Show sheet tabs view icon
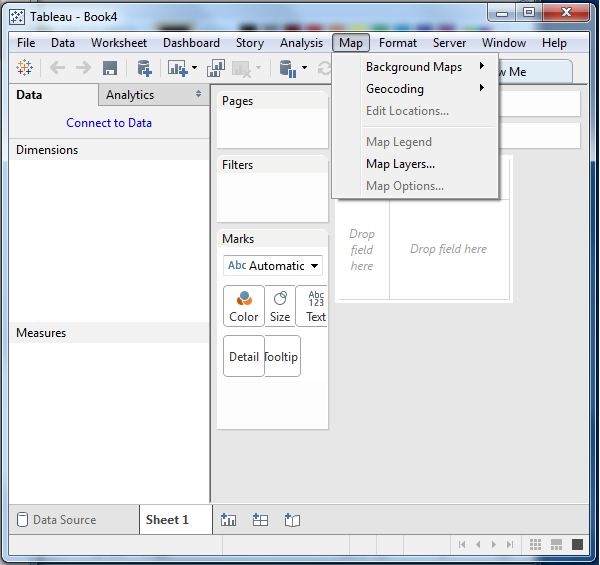This screenshot has height=565, width=600. click(577, 544)
